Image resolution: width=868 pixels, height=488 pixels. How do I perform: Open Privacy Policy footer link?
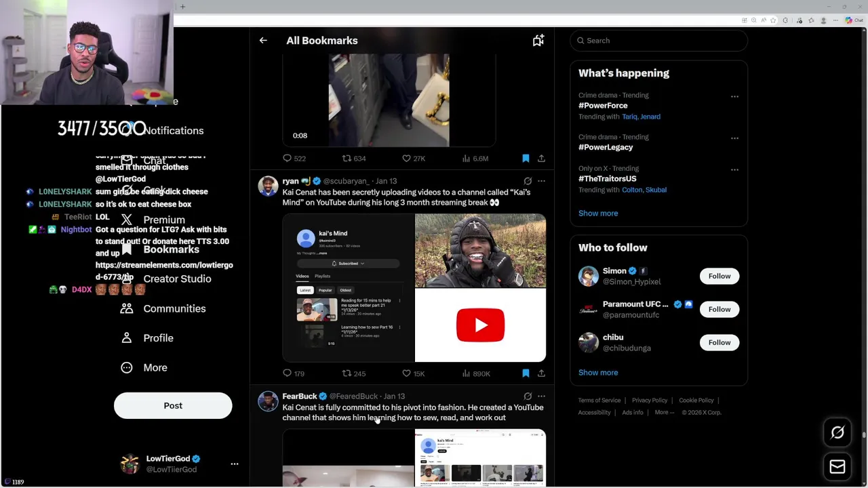[x=650, y=401]
